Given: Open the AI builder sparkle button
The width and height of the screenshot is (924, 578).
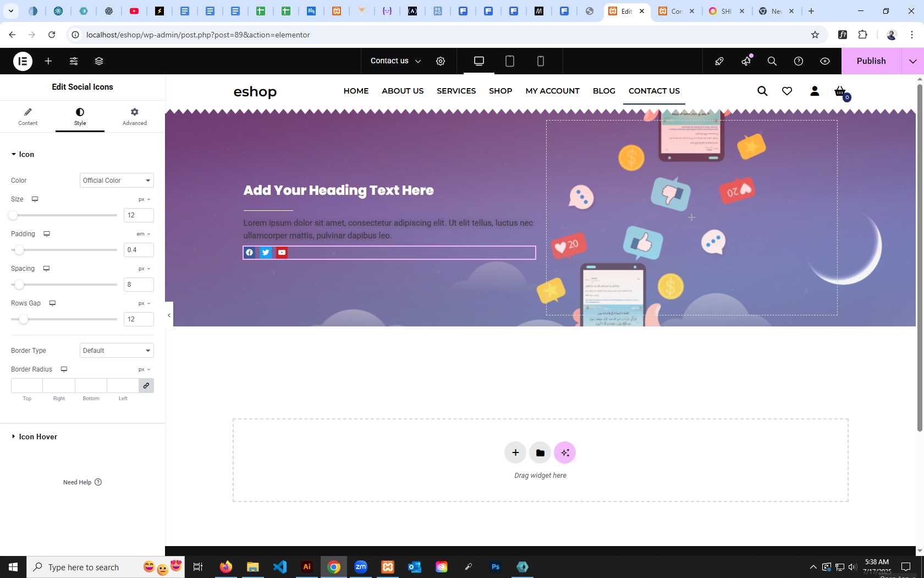Looking at the screenshot, I should tap(565, 452).
